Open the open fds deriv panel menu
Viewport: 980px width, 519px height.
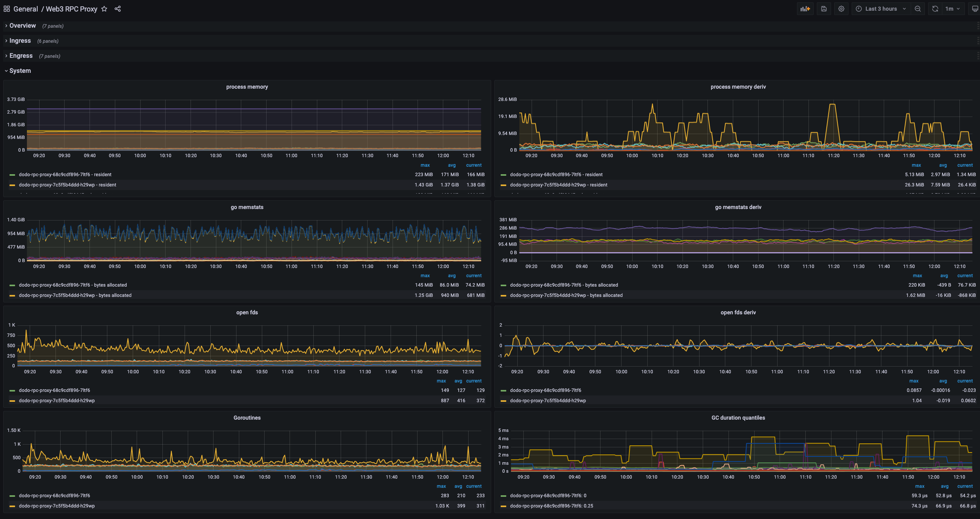[738, 312]
